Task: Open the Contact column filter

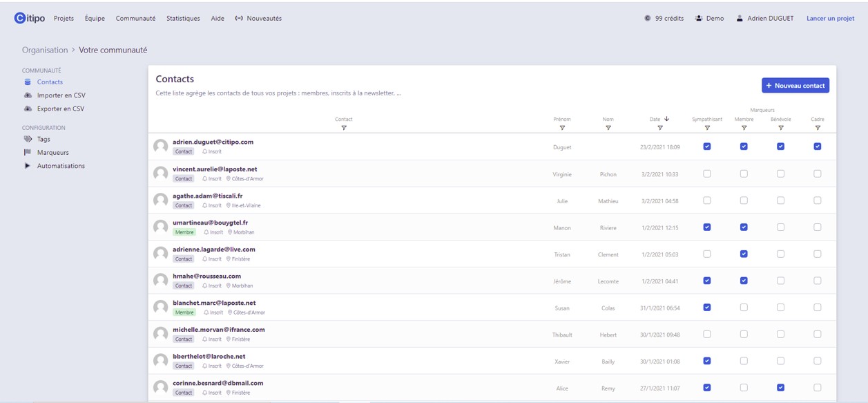Action: click(x=344, y=128)
